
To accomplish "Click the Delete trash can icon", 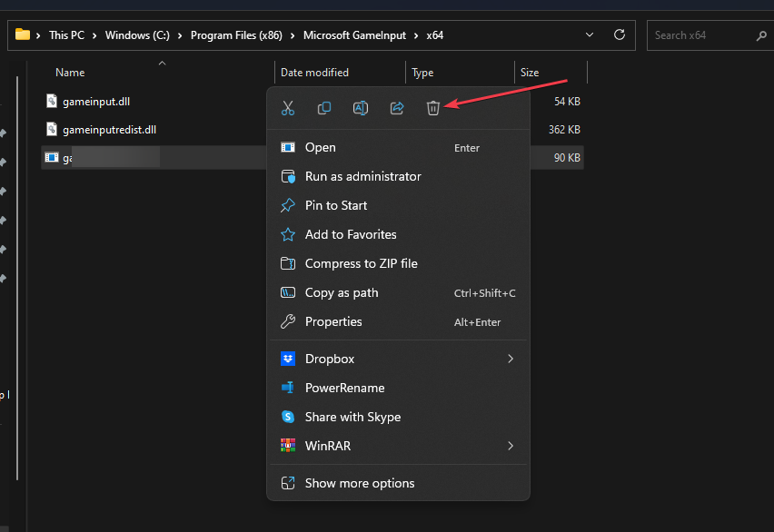I will [433, 108].
